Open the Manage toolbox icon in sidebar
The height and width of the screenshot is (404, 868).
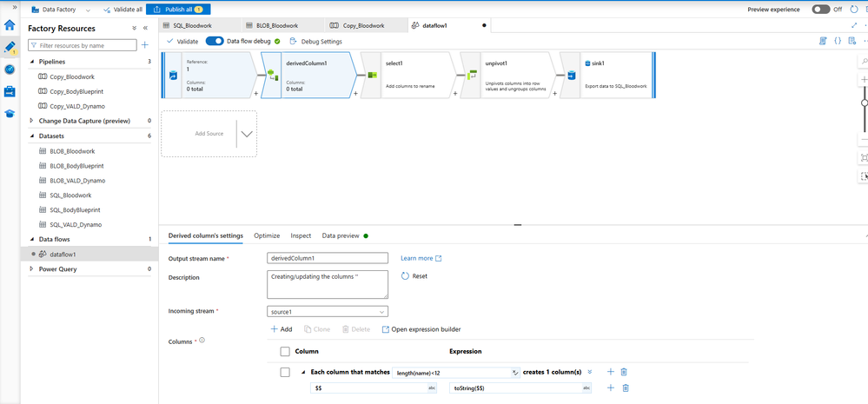pos(10,91)
